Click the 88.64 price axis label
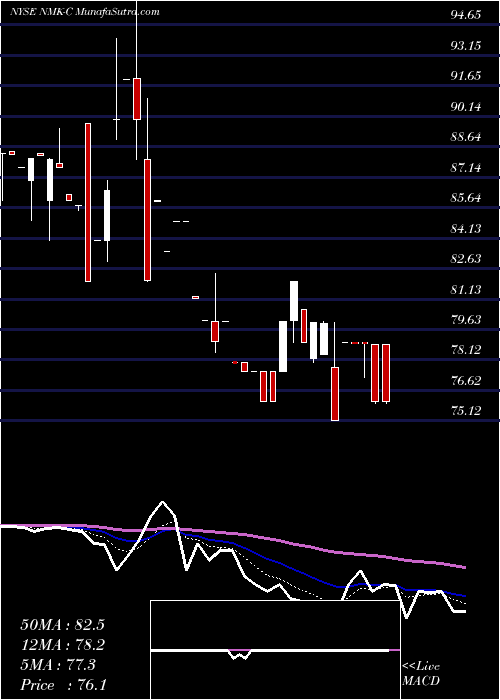This screenshot has height=700, width=500. (466, 137)
